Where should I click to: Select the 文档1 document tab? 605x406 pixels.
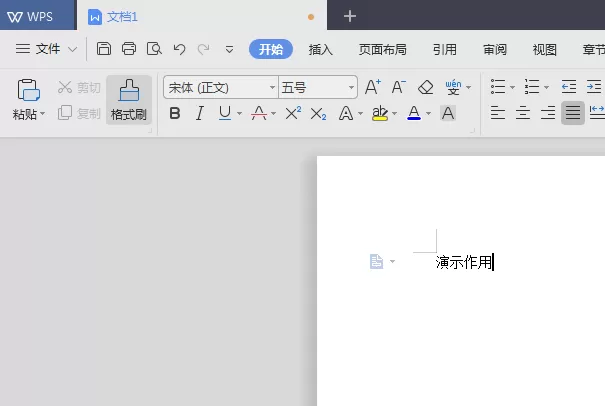click(201, 16)
